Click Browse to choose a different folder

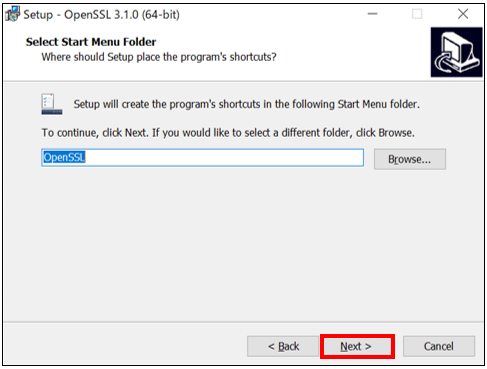point(410,159)
